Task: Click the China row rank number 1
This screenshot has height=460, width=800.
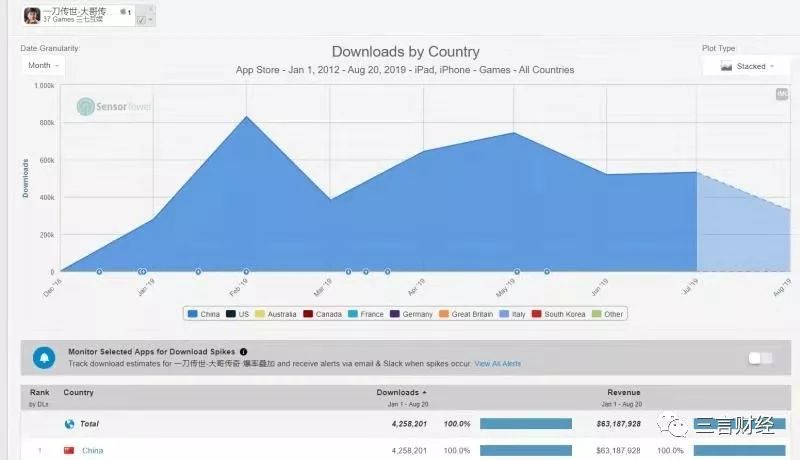Action: pyautogui.click(x=40, y=450)
